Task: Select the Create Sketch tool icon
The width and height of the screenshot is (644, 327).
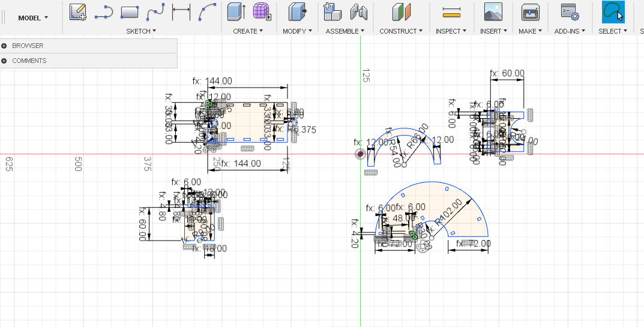Action: pyautogui.click(x=77, y=12)
